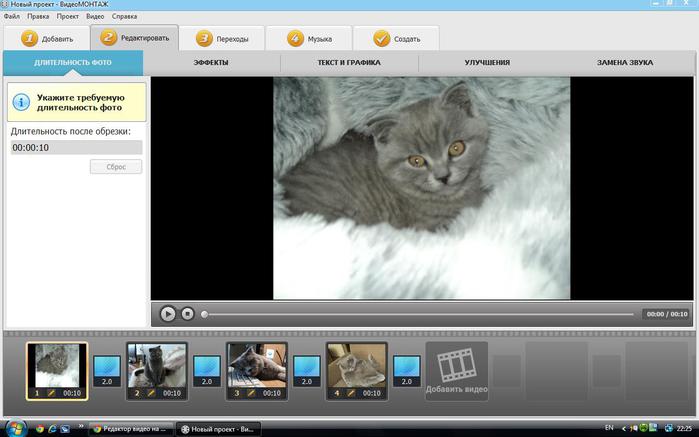Select the ДЛИТЕЛЬНОСТЬ ФОТО sub-tab

coord(73,62)
